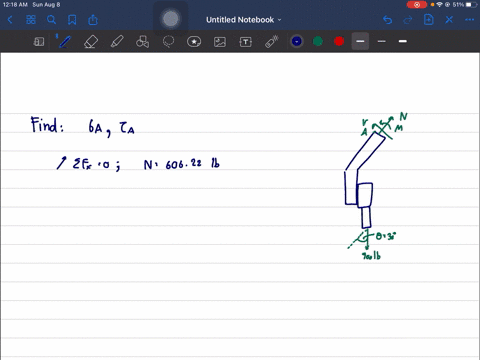Image resolution: width=480 pixels, height=360 pixels.
Task: Open the share and export menu
Action: (x=93, y=20)
